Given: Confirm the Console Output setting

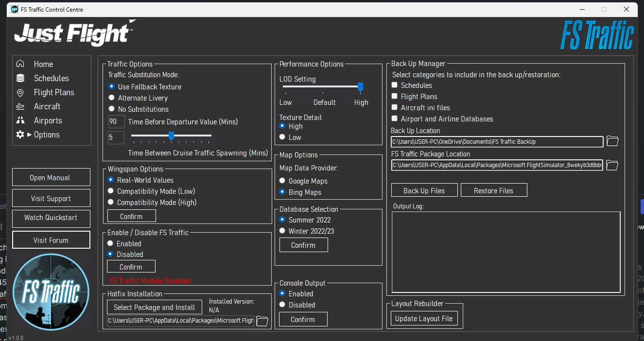Looking at the screenshot, I should [x=303, y=319].
